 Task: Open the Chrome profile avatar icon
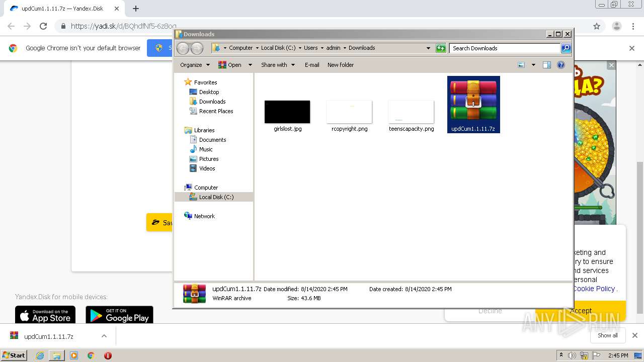pyautogui.click(x=617, y=26)
